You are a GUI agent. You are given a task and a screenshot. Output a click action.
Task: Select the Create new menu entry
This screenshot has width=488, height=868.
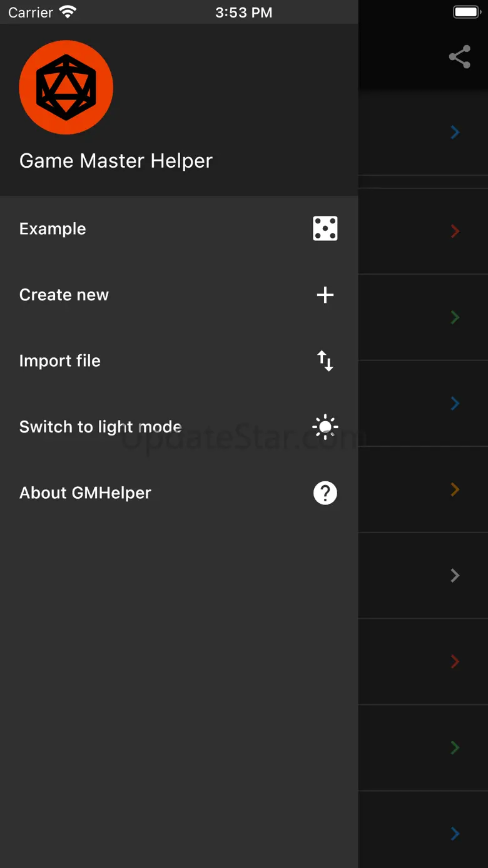click(x=64, y=295)
